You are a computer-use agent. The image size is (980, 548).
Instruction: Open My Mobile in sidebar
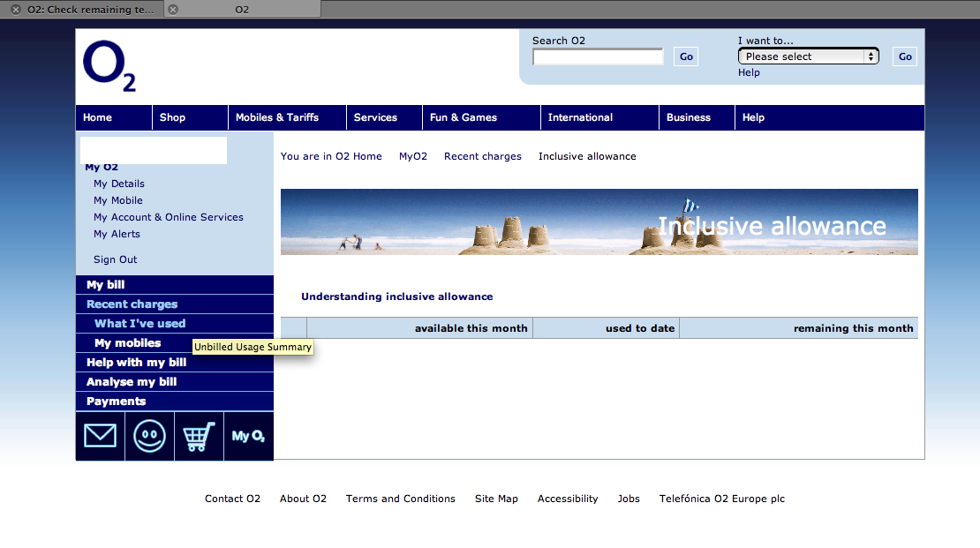118,200
